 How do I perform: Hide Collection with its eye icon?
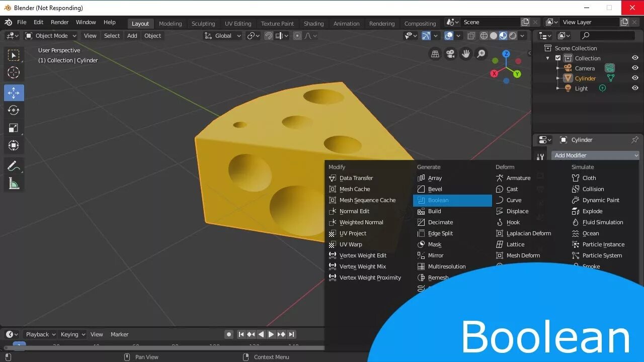(x=635, y=58)
